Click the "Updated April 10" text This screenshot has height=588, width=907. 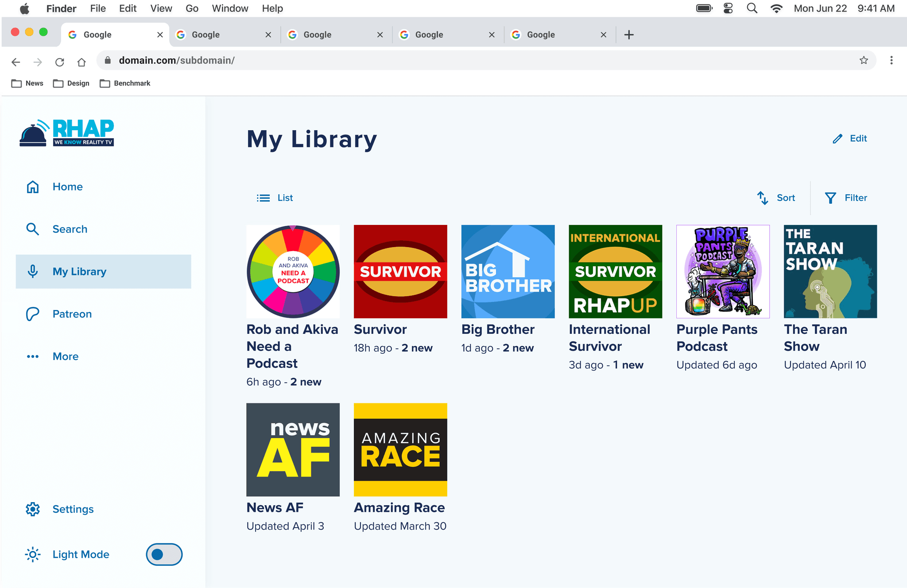coord(825,365)
